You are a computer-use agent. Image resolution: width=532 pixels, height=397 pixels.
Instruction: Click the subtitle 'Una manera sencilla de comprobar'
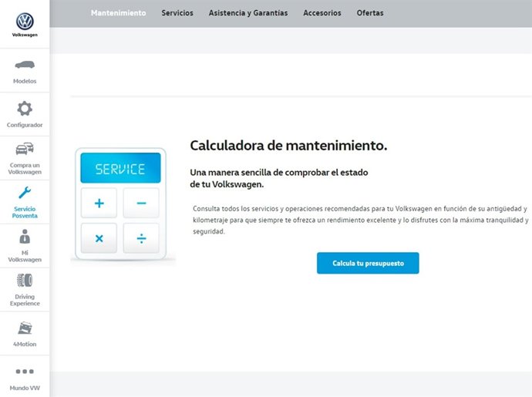279,178
